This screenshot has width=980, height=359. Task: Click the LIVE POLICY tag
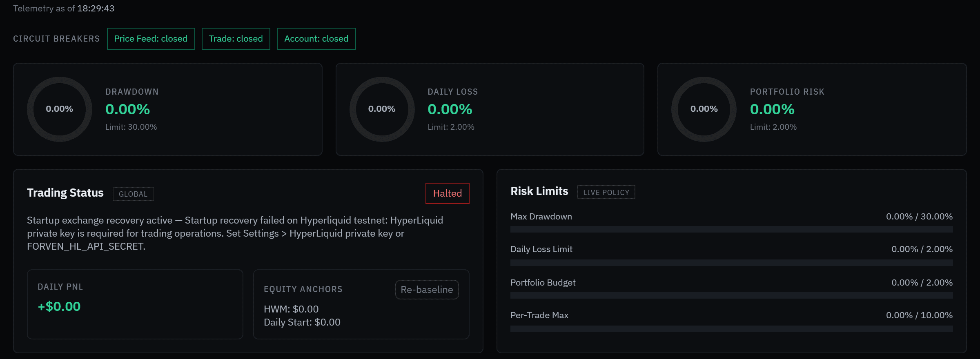(606, 192)
